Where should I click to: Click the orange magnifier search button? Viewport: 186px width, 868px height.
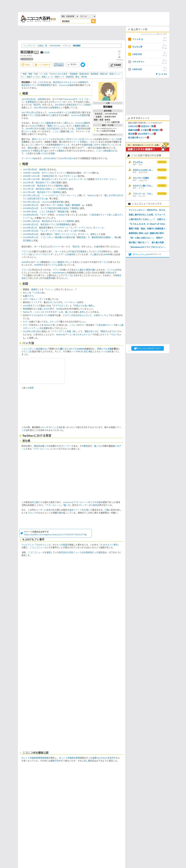pos(93,21)
